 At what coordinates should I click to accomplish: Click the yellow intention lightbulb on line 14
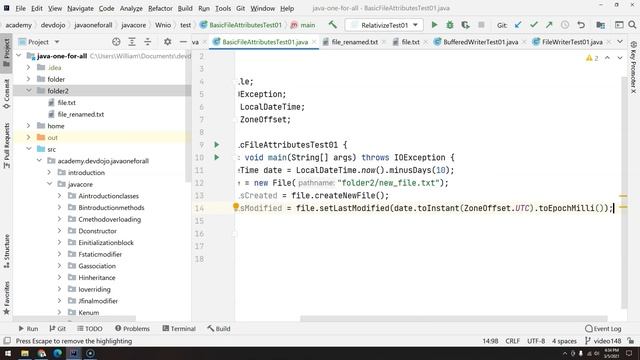[236, 207]
